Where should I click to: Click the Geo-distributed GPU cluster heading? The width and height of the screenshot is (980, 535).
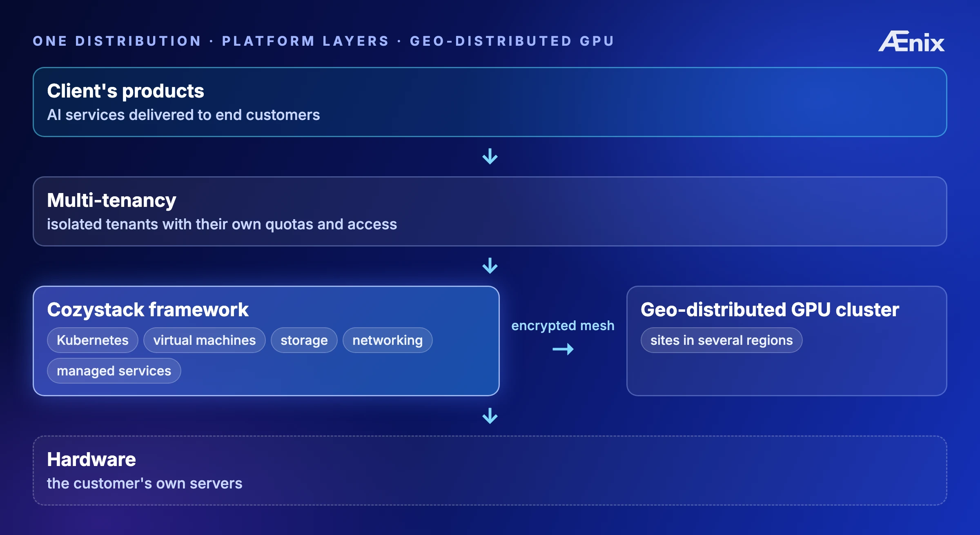[770, 309]
